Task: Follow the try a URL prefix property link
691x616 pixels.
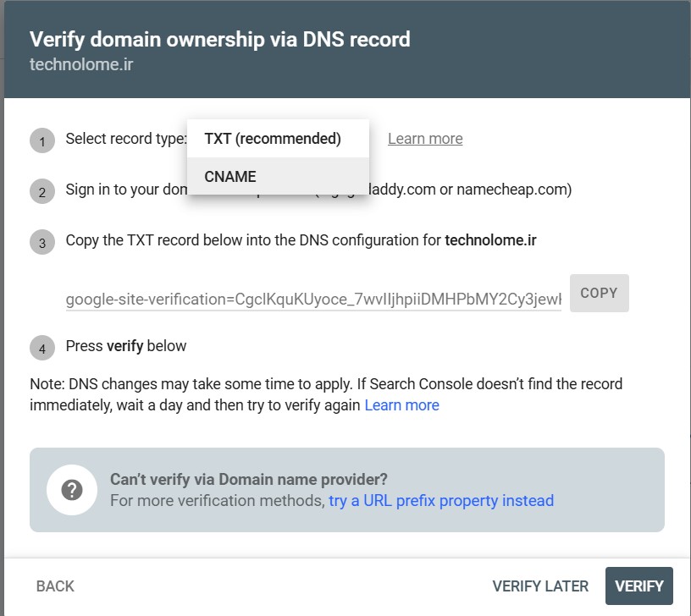Action: (x=441, y=501)
